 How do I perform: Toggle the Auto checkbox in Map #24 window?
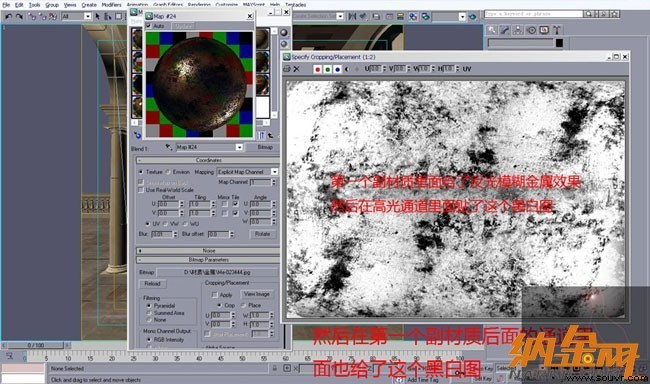pyautogui.click(x=148, y=26)
